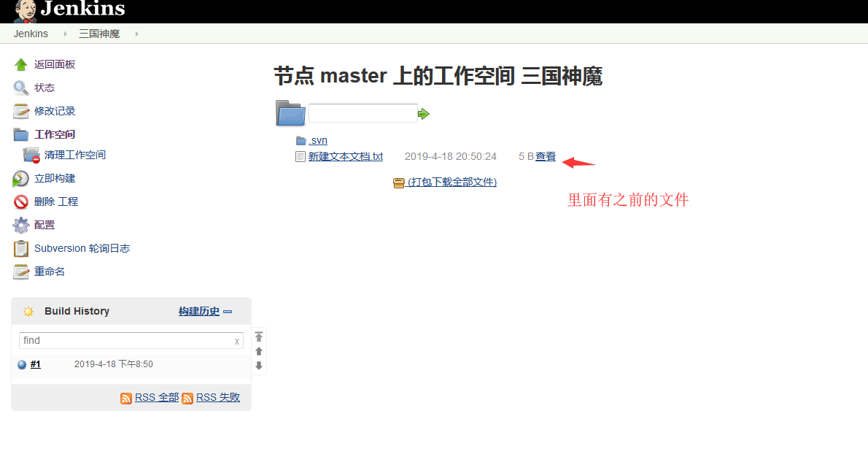Click 打包下载全部文件 download link
This screenshot has height=465, width=868.
point(452,182)
